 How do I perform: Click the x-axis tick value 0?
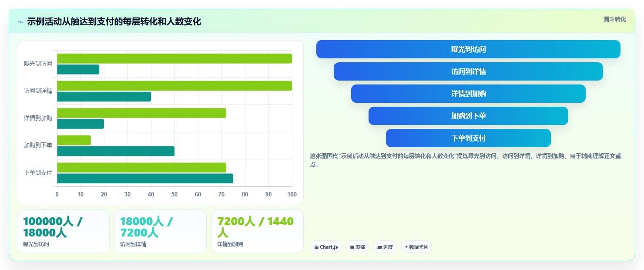57,194
